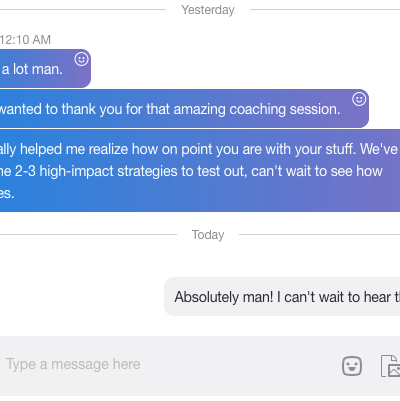Add reaction to "a lot man." message
The height and width of the screenshot is (401, 400).
(81, 59)
